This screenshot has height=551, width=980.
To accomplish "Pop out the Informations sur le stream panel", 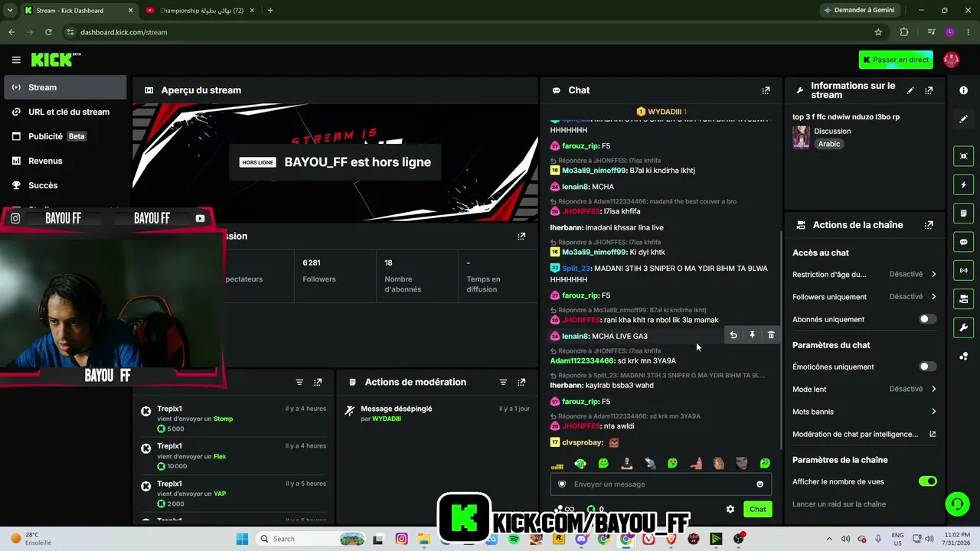I will [929, 90].
